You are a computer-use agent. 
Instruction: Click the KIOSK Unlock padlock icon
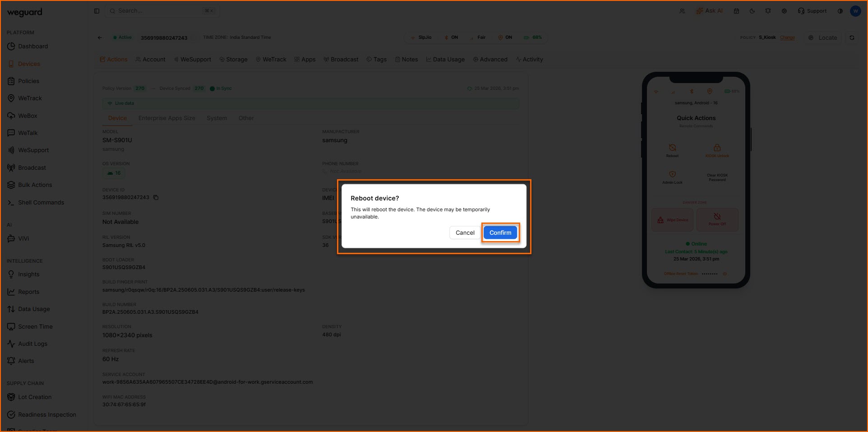click(717, 148)
